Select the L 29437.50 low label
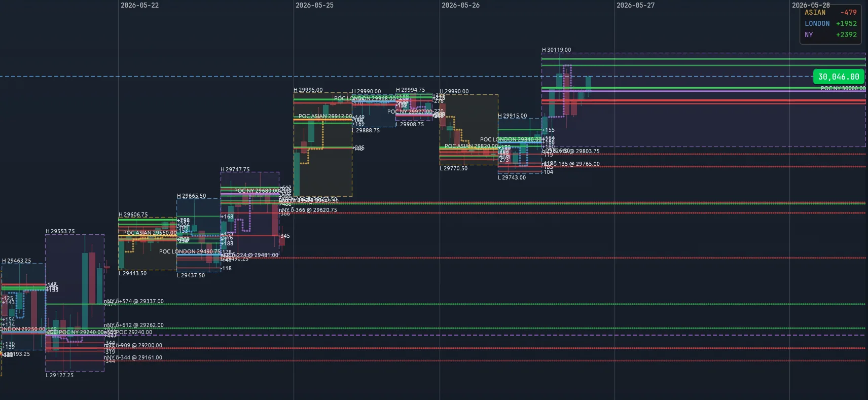868x400 pixels. [191, 275]
